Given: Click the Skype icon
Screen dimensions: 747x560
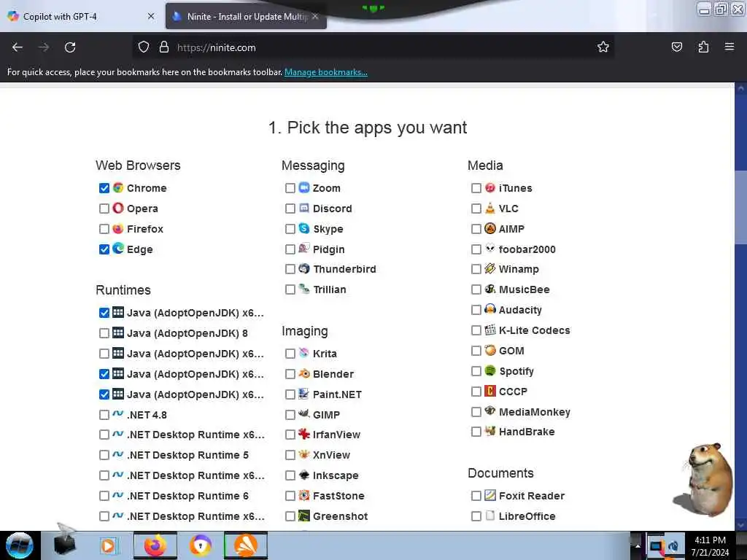Looking at the screenshot, I should tap(304, 228).
